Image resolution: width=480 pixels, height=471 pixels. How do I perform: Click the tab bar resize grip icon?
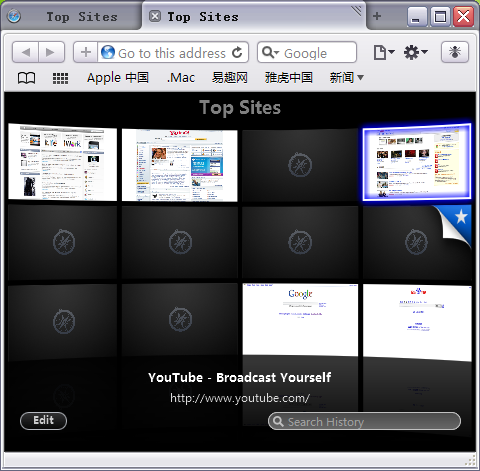[357, 11]
